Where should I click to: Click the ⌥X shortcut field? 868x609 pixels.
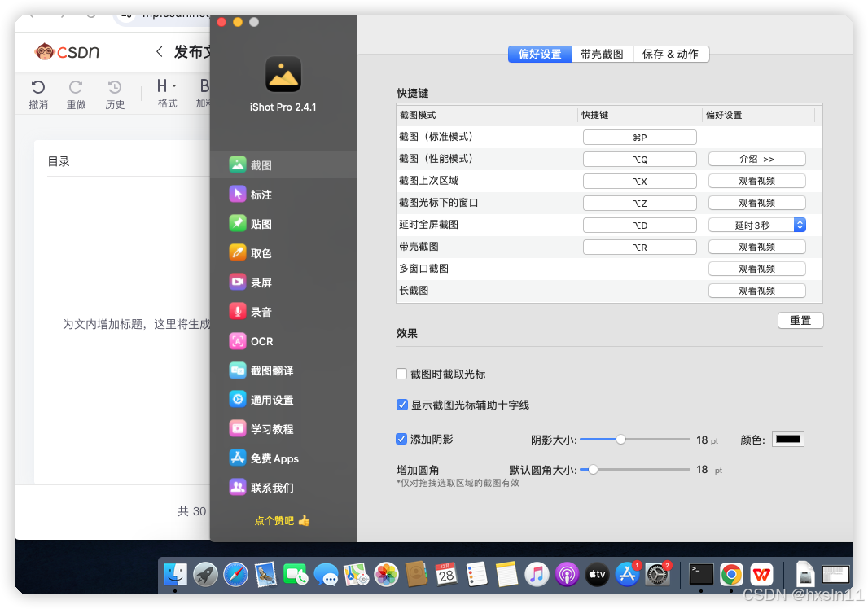639,181
